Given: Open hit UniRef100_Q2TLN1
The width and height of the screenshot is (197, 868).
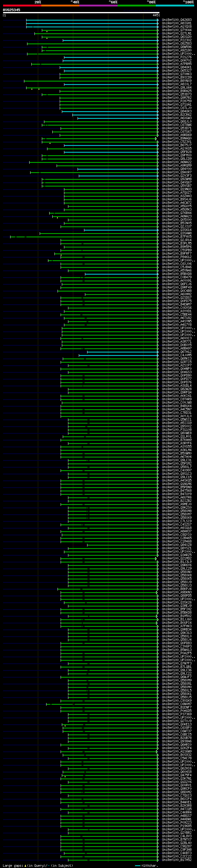Looking at the screenshot, I should coord(176,33).
